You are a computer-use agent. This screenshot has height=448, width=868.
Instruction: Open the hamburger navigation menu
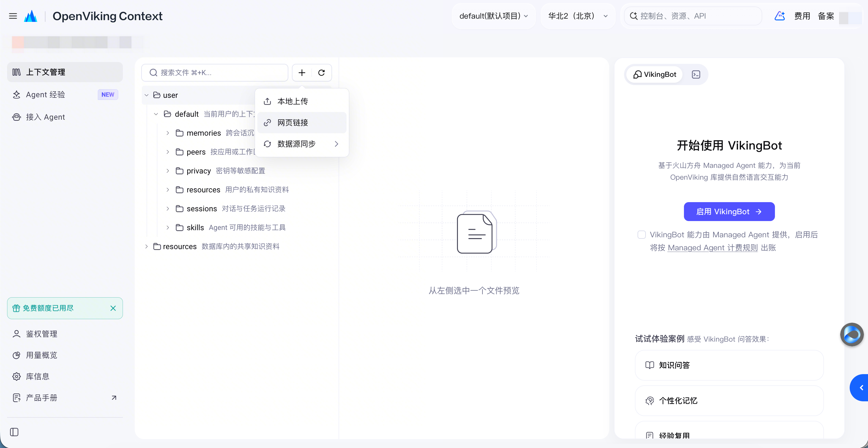(x=13, y=16)
